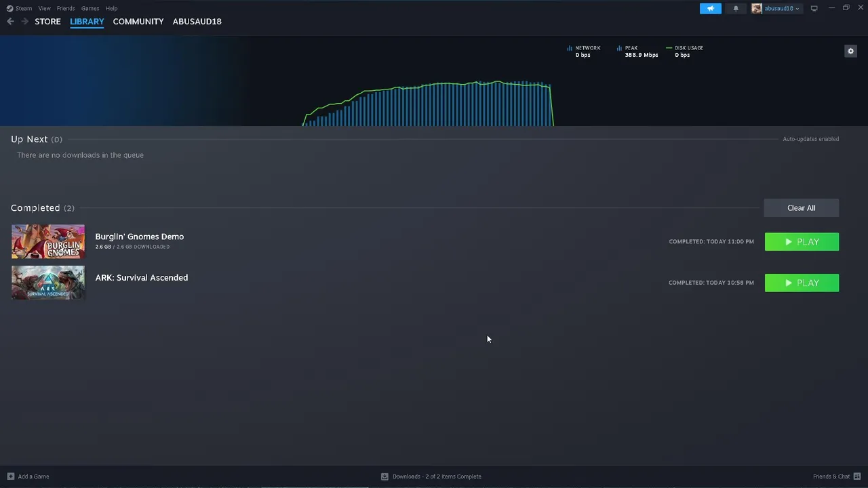Click COMPLETED: TODAY 11:00 PM text

click(711, 242)
